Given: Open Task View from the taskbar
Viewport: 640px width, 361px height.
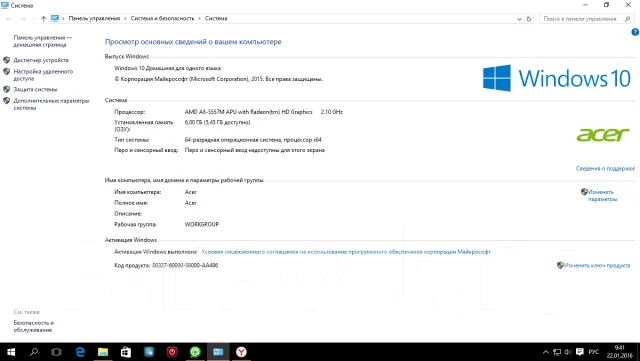Looking at the screenshot, I should [56, 352].
